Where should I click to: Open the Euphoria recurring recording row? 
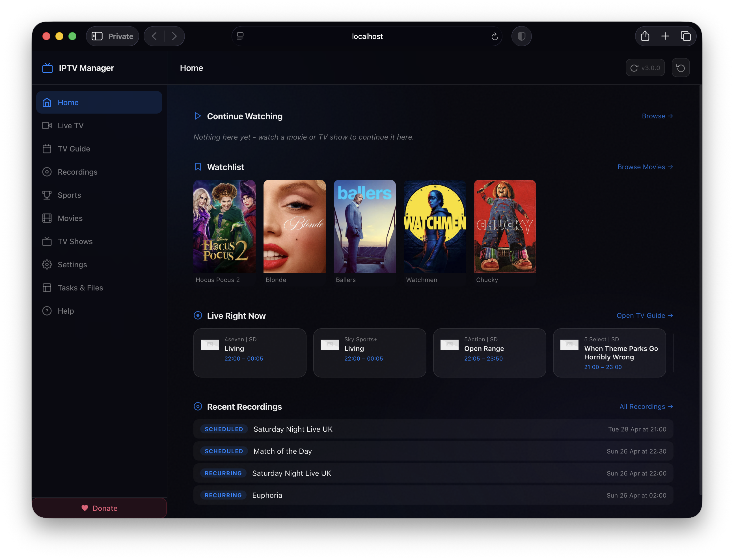pos(433,495)
